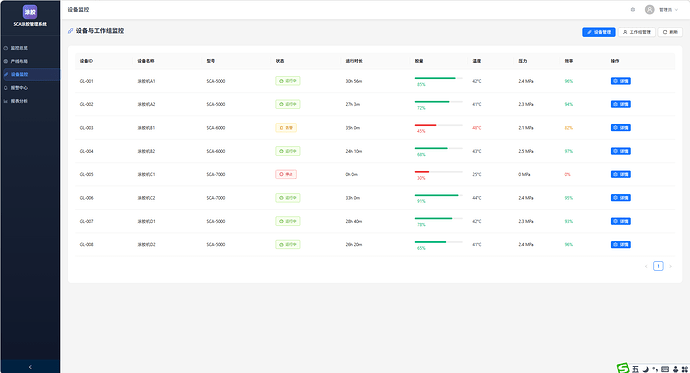
Task: Open details for device GL-008
Action: point(620,245)
